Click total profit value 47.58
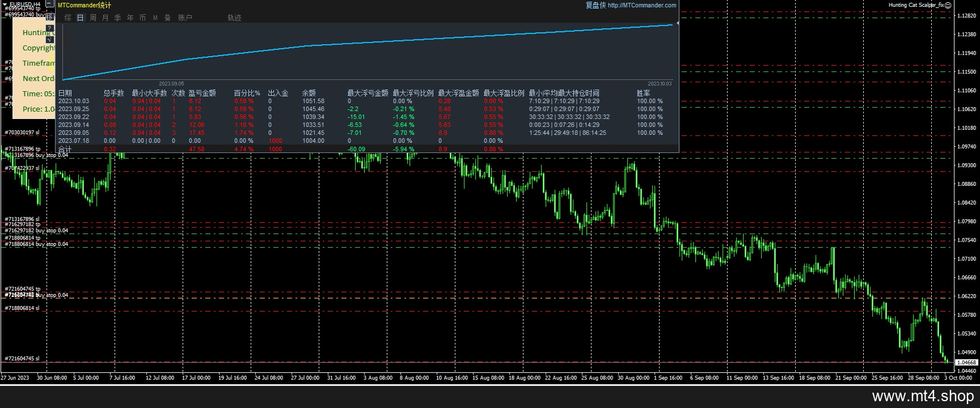 (197, 149)
